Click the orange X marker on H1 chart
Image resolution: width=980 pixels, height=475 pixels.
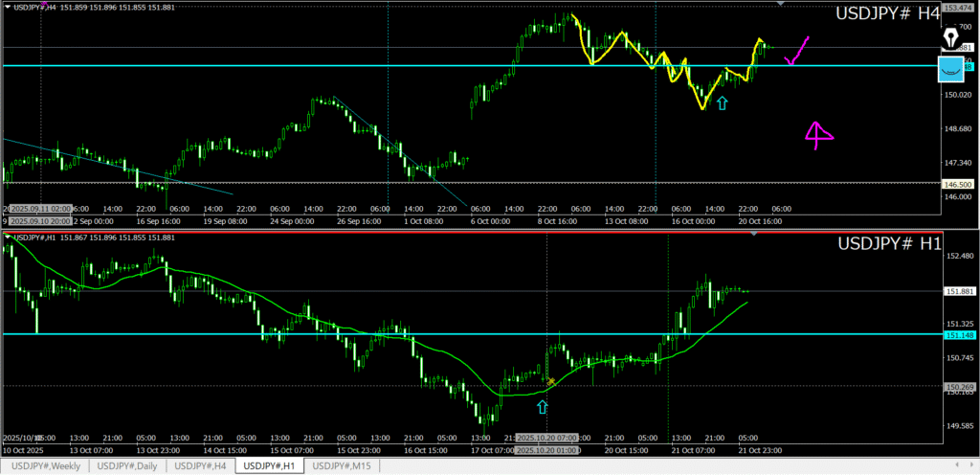550,382
